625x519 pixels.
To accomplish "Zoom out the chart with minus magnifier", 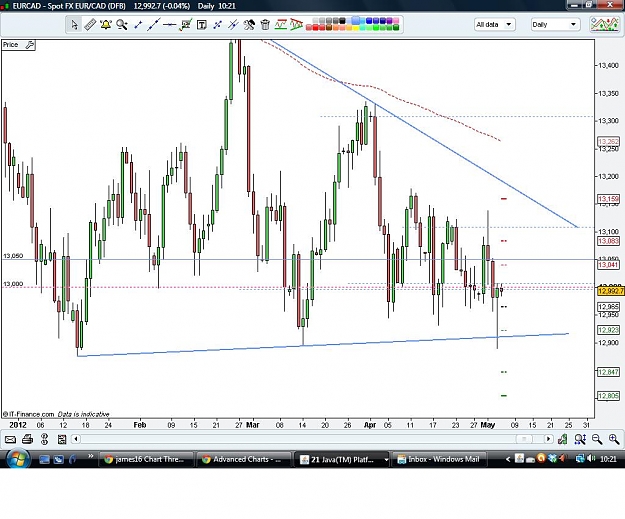I will tap(597, 439).
